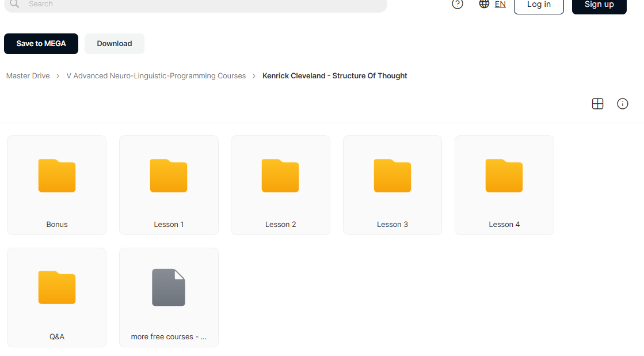This screenshot has height=356, width=644.
Task: Open the help question mark icon
Action: click(457, 4)
